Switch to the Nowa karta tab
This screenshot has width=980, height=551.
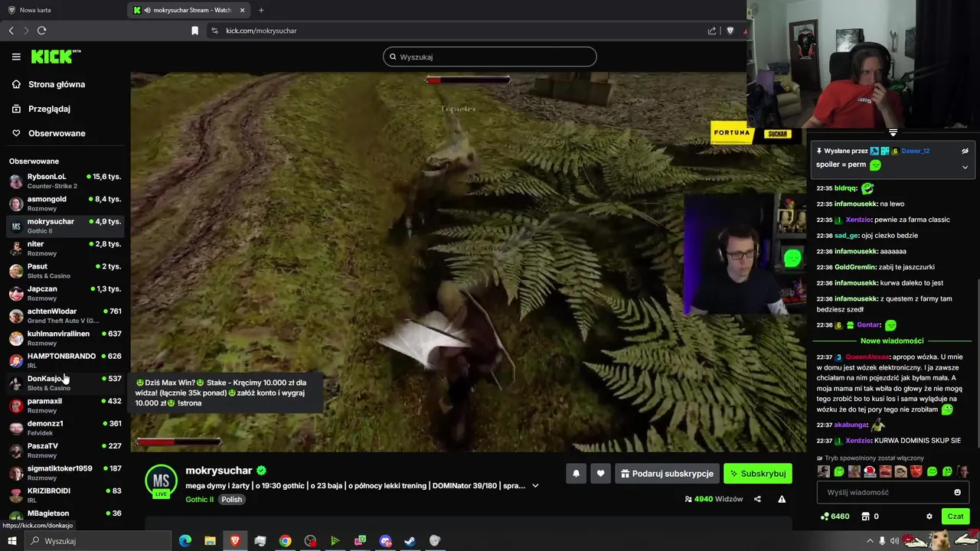35,10
